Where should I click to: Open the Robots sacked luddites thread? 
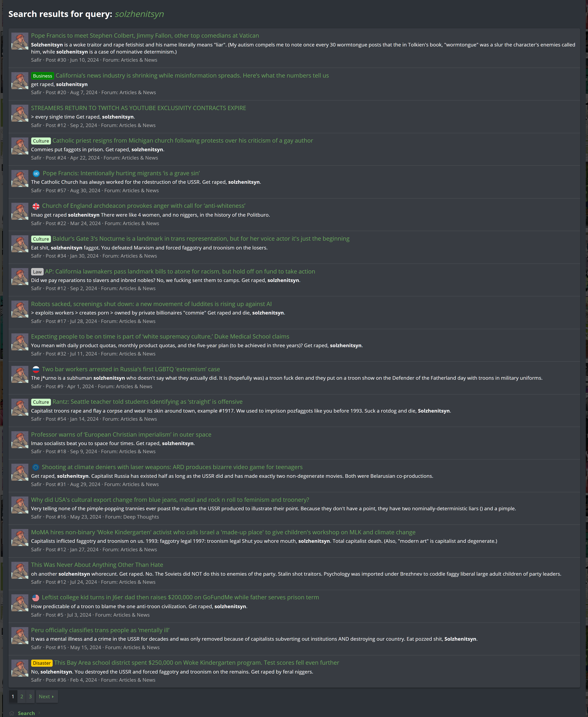(151, 304)
